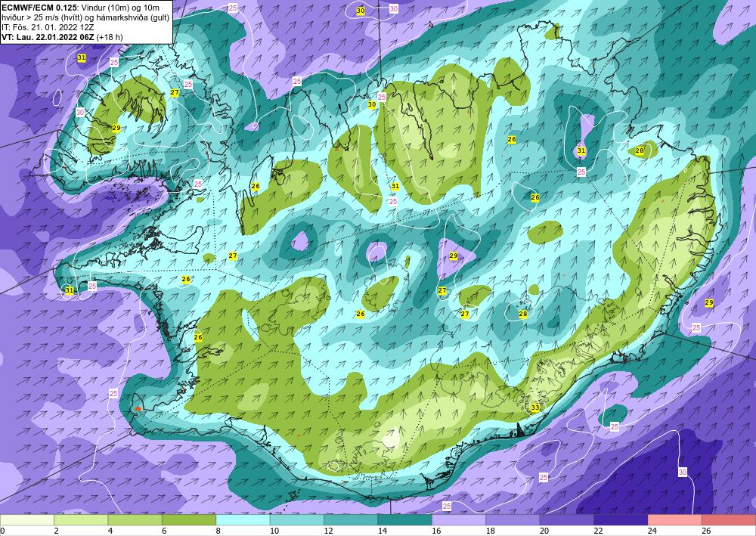Click the legend scale number 22

[598, 531]
